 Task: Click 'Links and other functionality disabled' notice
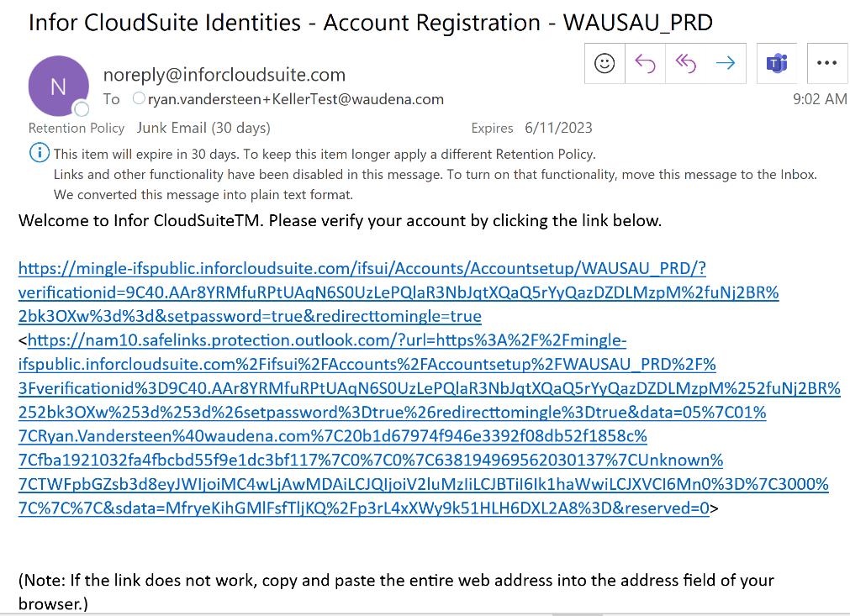pos(435,175)
